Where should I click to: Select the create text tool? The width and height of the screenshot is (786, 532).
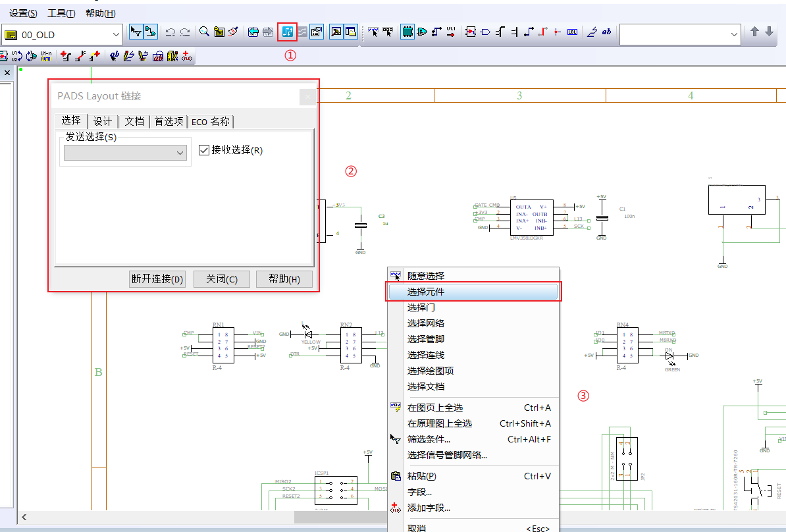[x=115, y=56]
